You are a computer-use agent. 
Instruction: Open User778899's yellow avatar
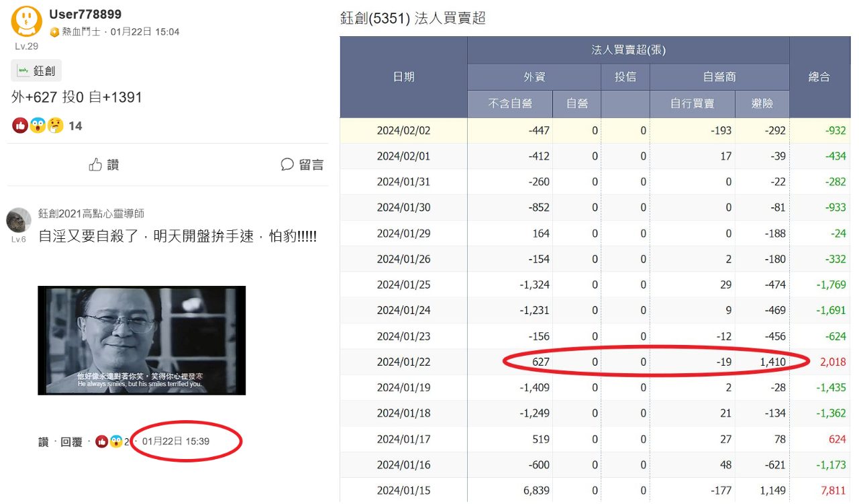[27, 21]
